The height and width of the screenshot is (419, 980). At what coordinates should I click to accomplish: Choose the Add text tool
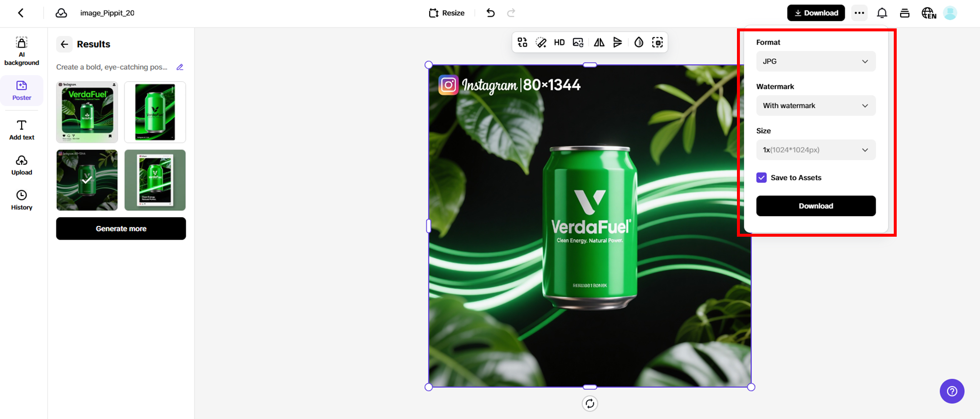coord(22,130)
